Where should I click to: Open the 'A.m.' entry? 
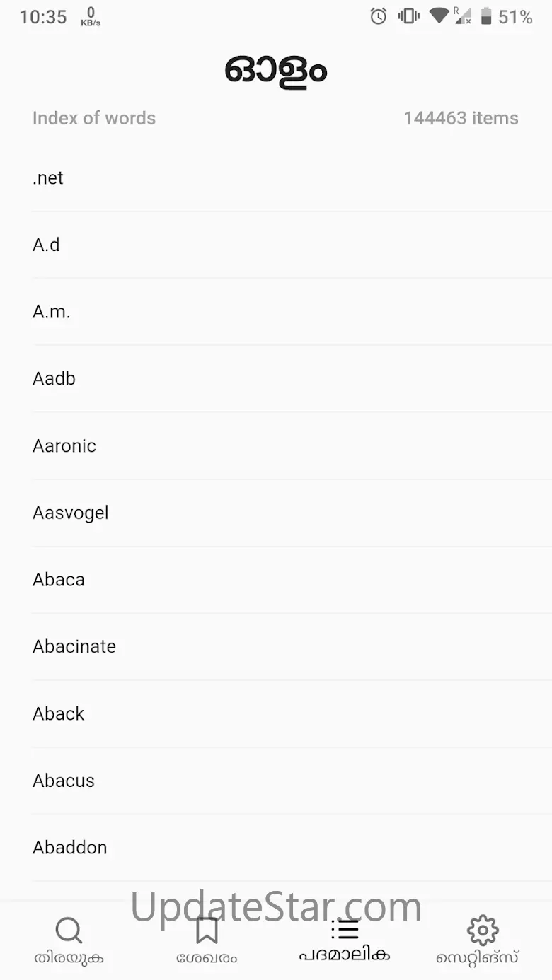click(52, 312)
